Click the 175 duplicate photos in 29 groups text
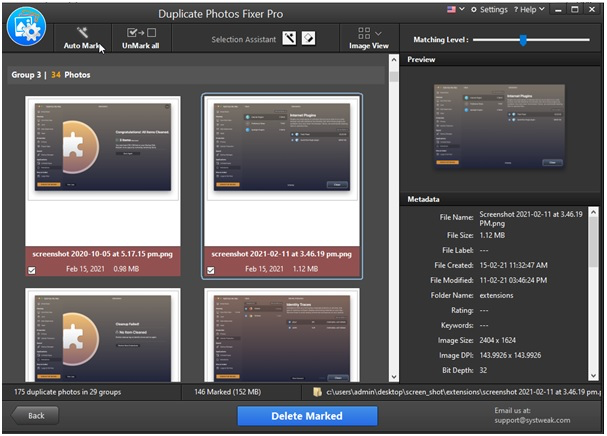The image size is (607, 436). [x=67, y=392]
